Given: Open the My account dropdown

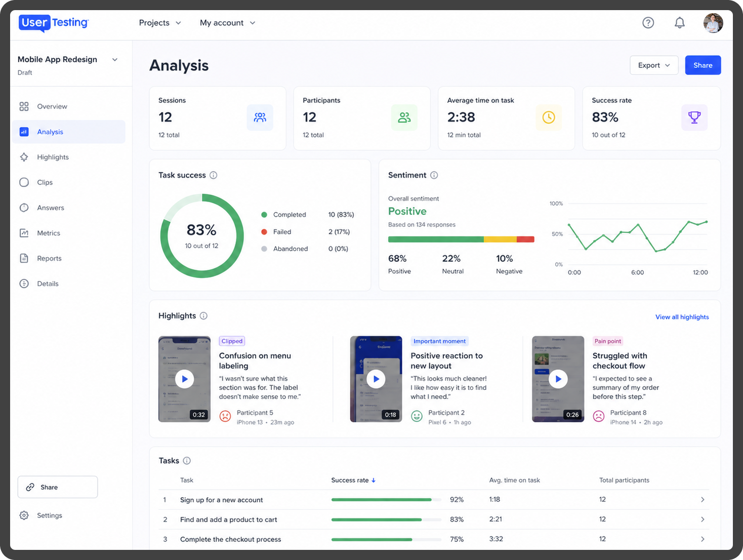Looking at the screenshot, I should point(228,23).
